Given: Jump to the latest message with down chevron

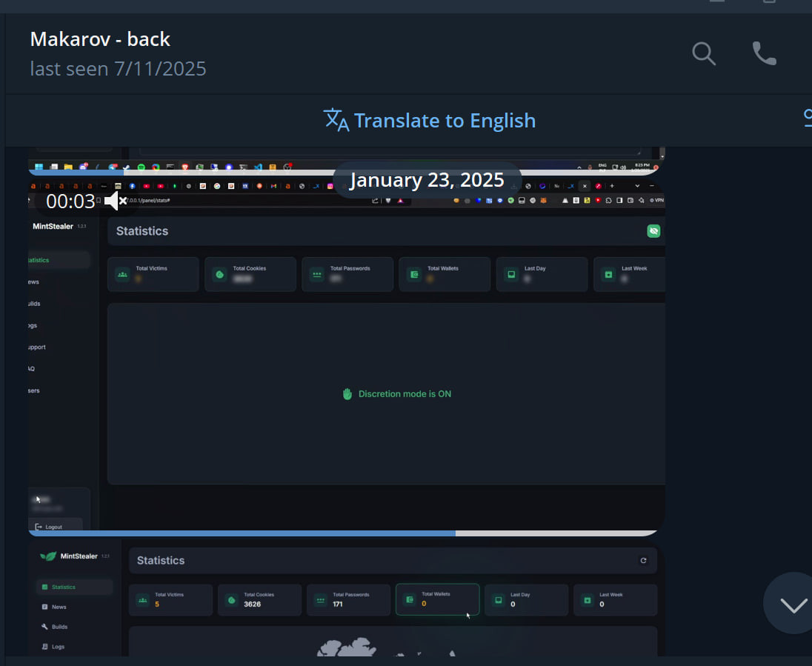Looking at the screenshot, I should (x=793, y=604).
